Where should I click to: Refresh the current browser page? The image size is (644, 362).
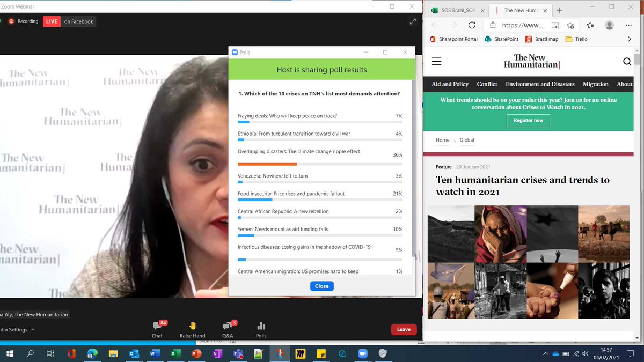[x=472, y=25]
